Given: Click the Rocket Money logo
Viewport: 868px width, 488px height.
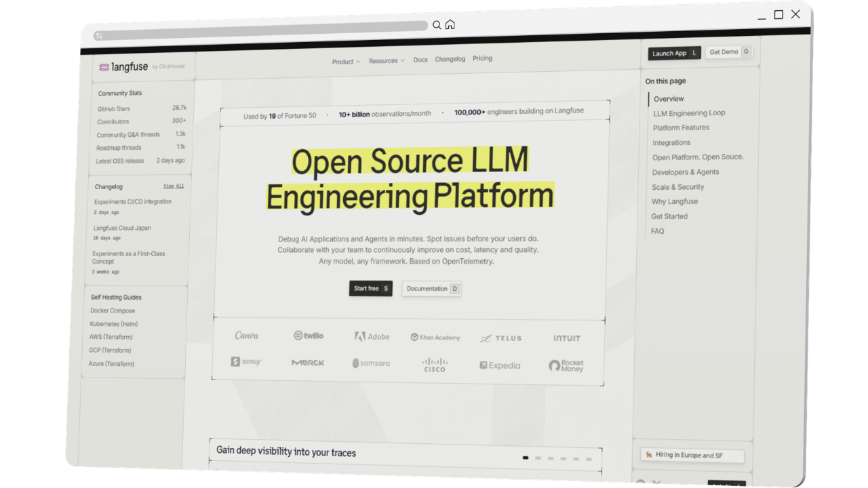Looking at the screenshot, I should tap(566, 366).
